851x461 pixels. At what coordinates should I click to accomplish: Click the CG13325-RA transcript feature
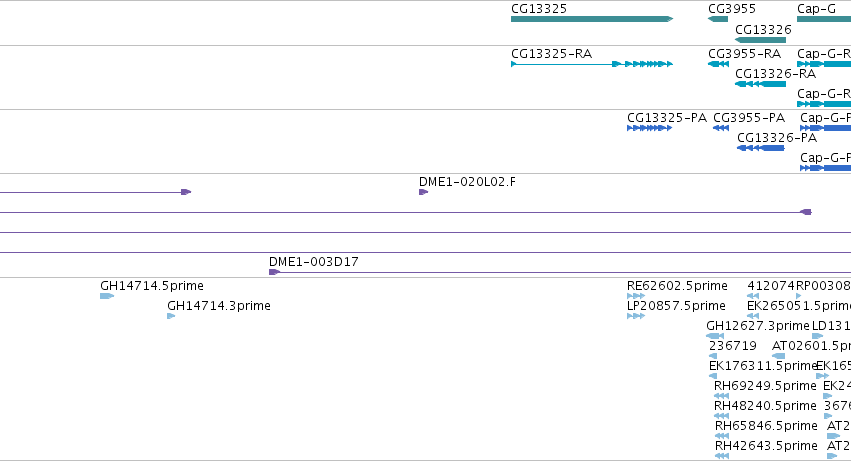click(592, 64)
